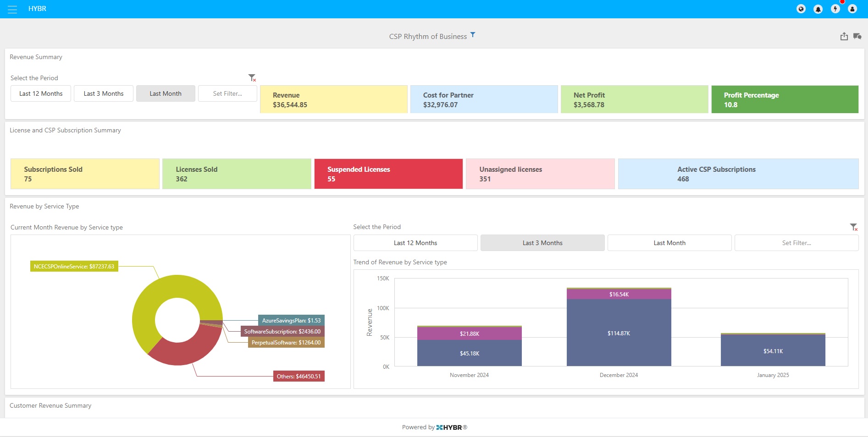
Task: Click the filter icon beside CSP Rhythm of Business
Action: pos(473,34)
